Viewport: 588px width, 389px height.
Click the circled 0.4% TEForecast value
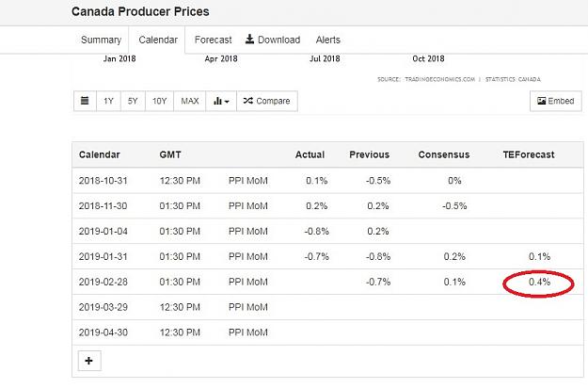539,282
